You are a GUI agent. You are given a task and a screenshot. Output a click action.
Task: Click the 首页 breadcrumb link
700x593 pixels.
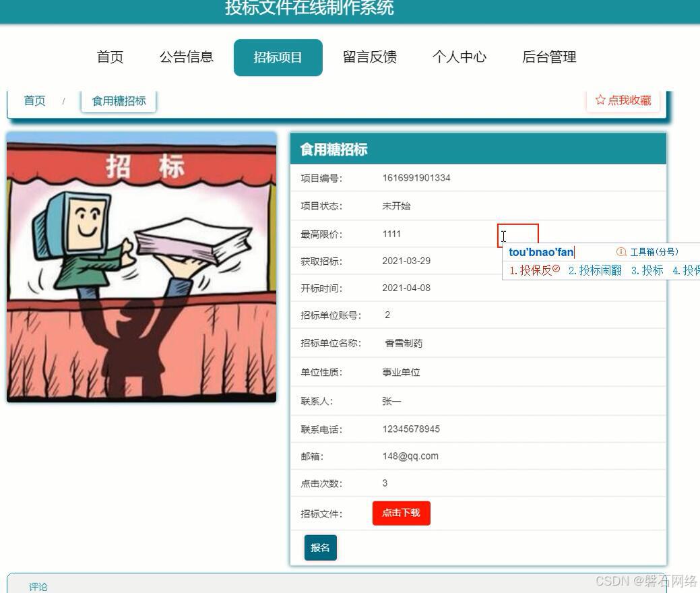[34, 100]
